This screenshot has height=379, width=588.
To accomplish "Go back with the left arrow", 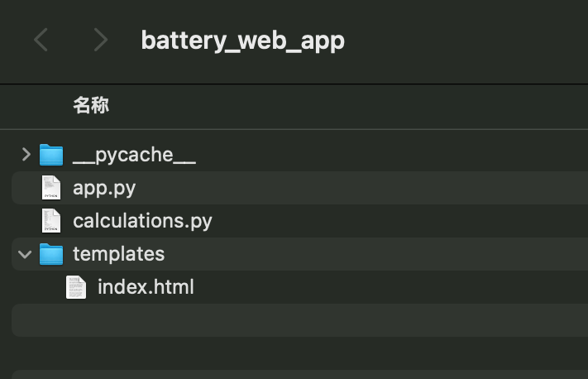I will tap(41, 40).
